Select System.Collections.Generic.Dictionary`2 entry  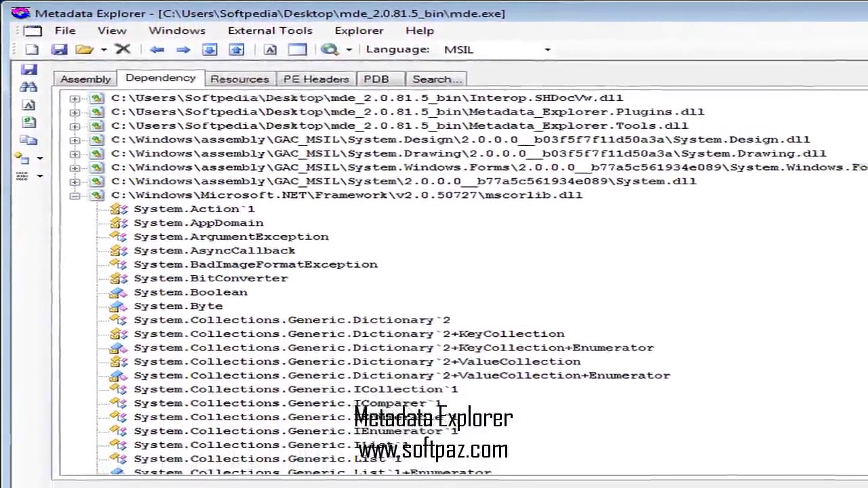point(292,320)
